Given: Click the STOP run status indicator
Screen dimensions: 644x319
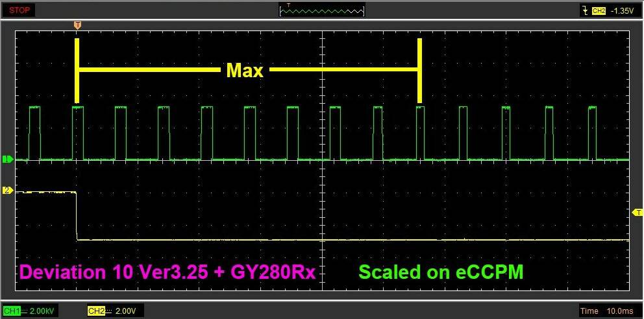Looking at the screenshot, I should click(19, 10).
